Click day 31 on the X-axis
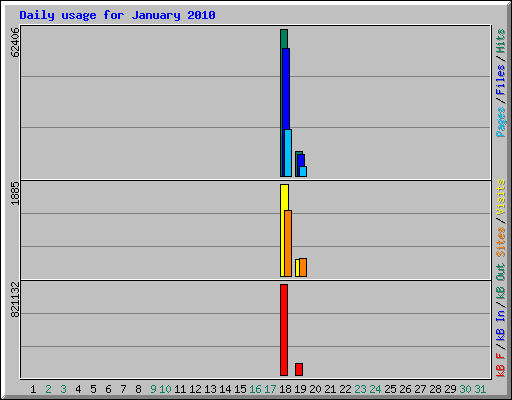 pyautogui.click(x=480, y=389)
